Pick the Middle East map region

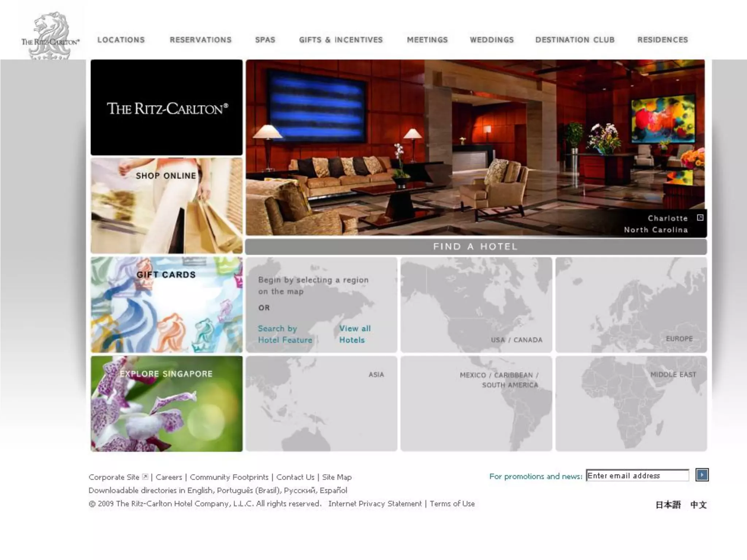(x=631, y=404)
